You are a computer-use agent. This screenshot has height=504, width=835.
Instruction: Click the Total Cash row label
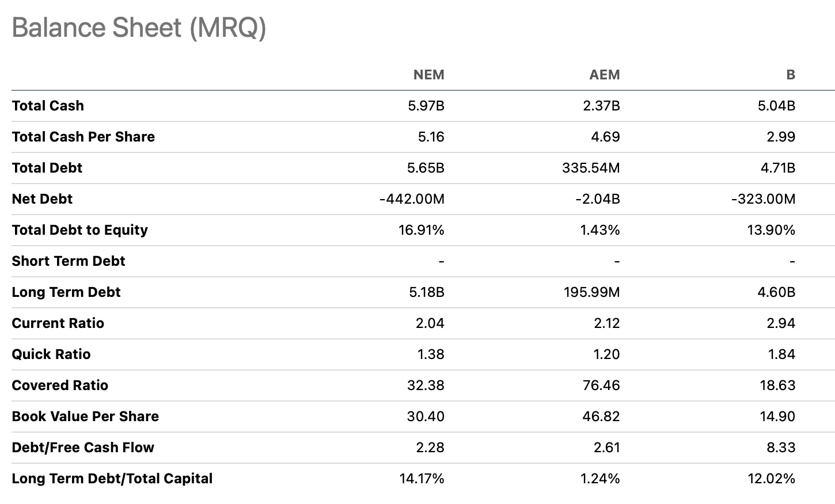(48, 106)
